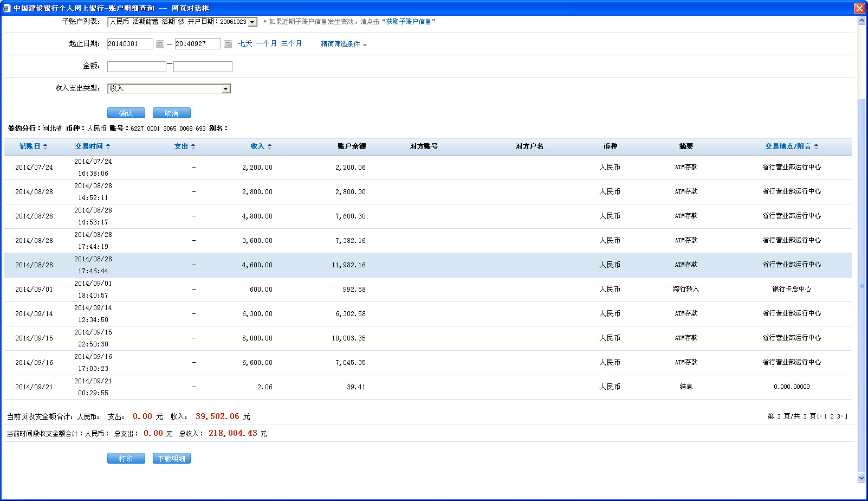The width and height of the screenshot is (868, 501).
Task: Open the end date calendar picker
Action: pos(228,44)
